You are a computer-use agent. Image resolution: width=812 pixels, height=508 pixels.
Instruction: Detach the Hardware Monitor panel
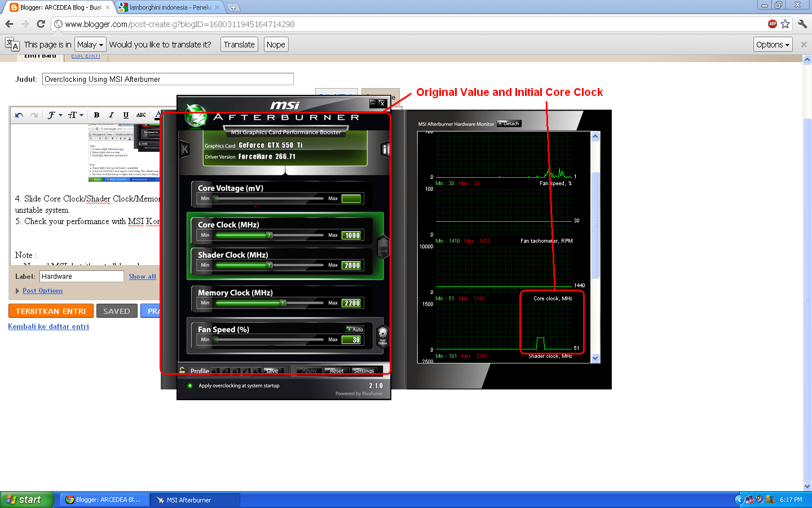509,124
